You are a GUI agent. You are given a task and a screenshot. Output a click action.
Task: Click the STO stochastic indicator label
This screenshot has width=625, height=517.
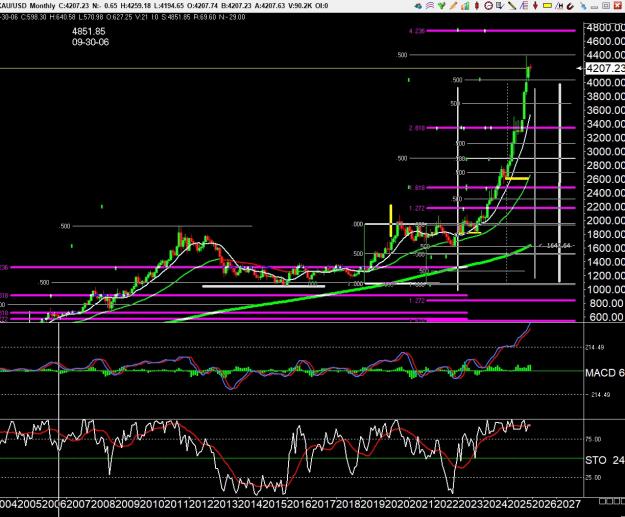coord(605,460)
